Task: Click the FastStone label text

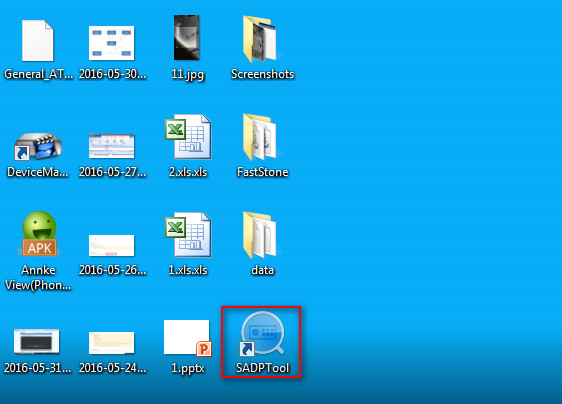Action: coord(263,172)
